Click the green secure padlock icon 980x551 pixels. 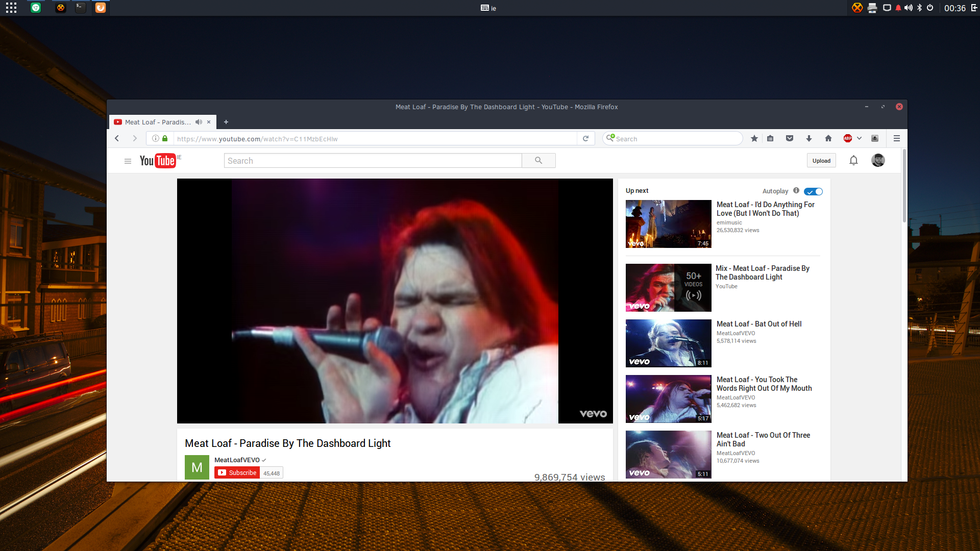click(165, 138)
